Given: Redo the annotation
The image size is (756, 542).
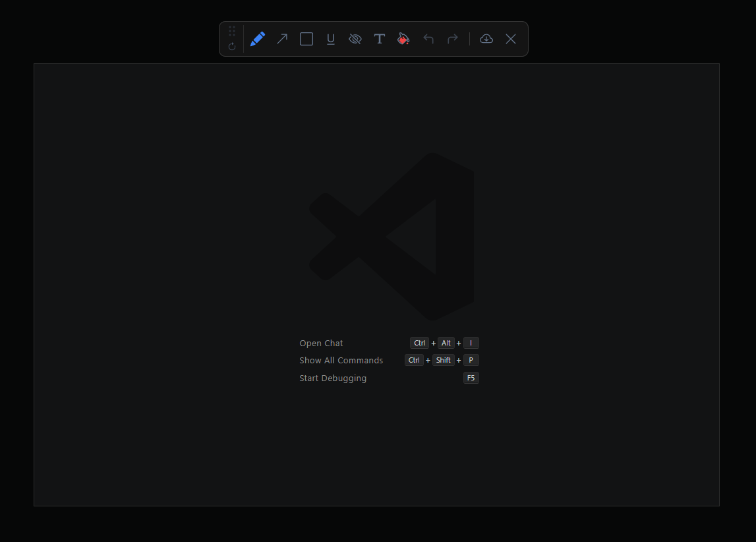Looking at the screenshot, I should click(x=453, y=39).
